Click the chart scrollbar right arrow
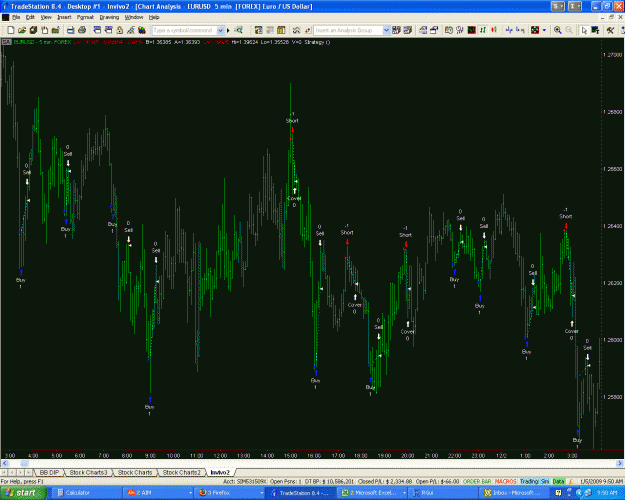Image resolution: width=625 pixels, height=500 pixels. (x=620, y=463)
